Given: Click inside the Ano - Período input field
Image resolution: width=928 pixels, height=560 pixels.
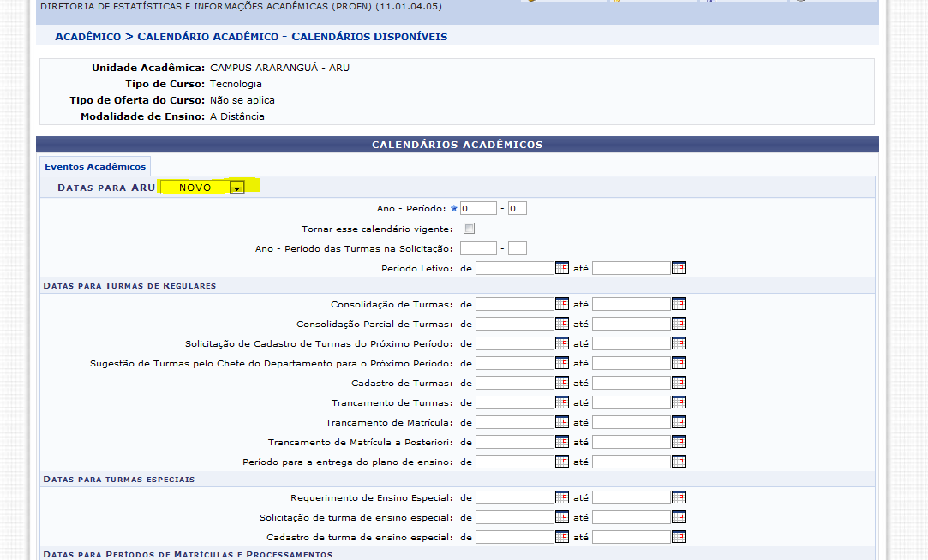Looking at the screenshot, I should tap(478, 207).
